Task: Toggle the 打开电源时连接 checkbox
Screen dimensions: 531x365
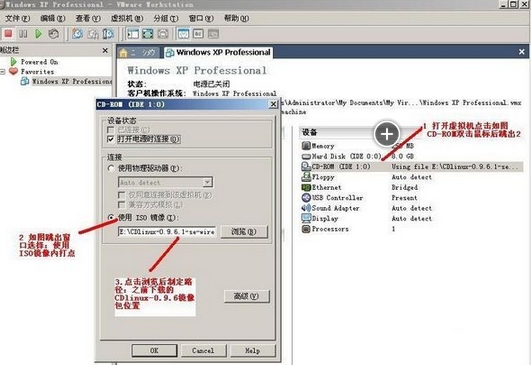Action: (x=110, y=139)
